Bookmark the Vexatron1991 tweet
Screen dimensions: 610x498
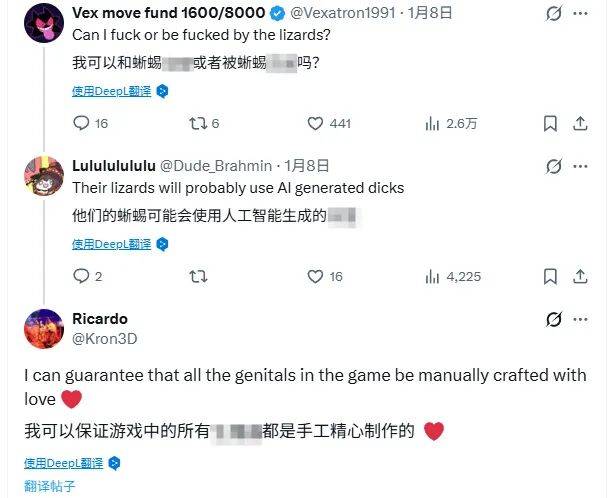click(x=550, y=124)
